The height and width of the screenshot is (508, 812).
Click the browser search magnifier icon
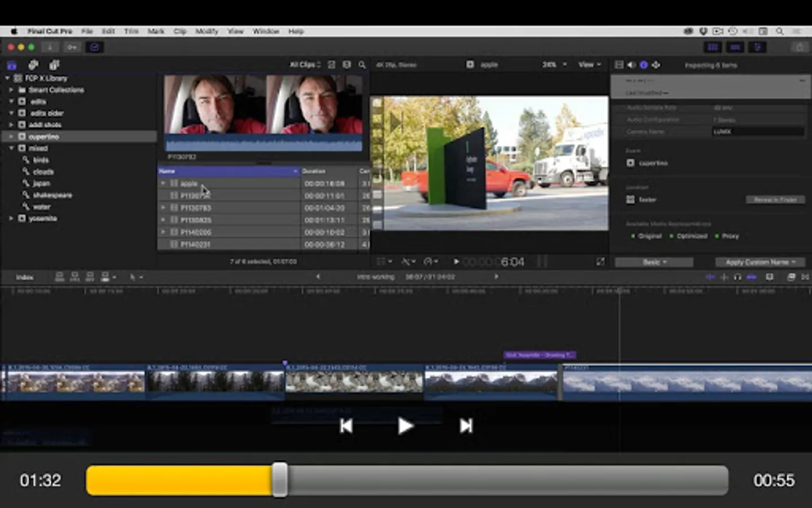point(362,65)
